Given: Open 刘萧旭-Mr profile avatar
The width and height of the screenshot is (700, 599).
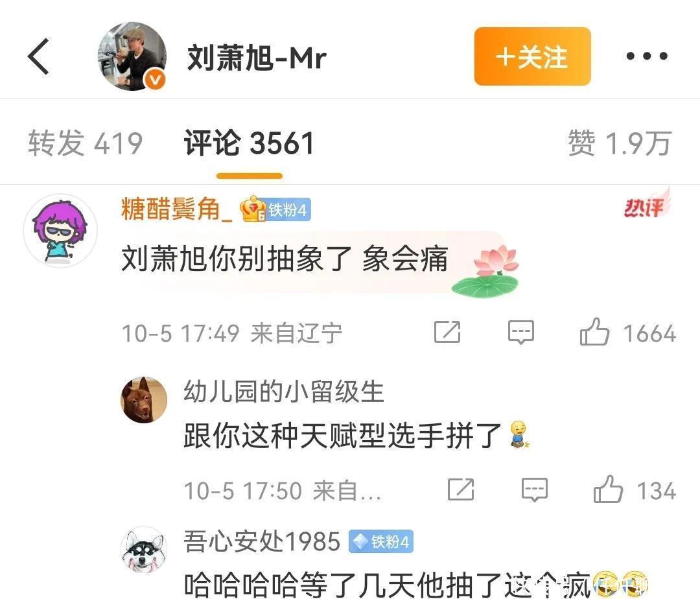Looking at the screenshot, I should 132,56.
